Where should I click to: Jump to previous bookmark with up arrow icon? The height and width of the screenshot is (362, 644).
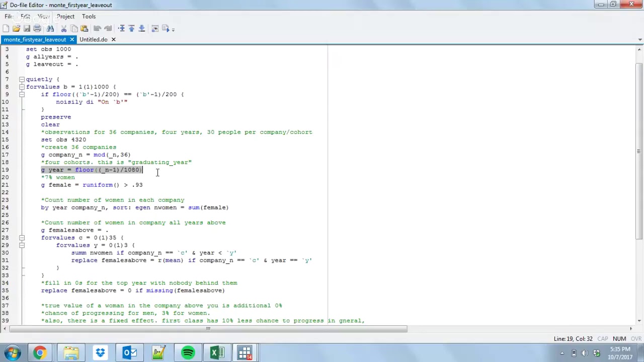[131, 29]
